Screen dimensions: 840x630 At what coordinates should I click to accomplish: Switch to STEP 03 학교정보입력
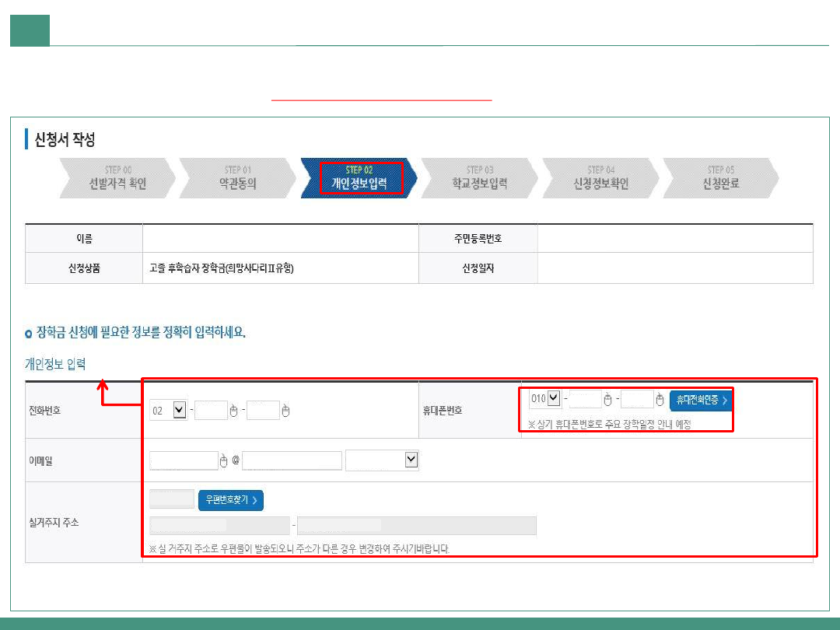tap(479, 178)
